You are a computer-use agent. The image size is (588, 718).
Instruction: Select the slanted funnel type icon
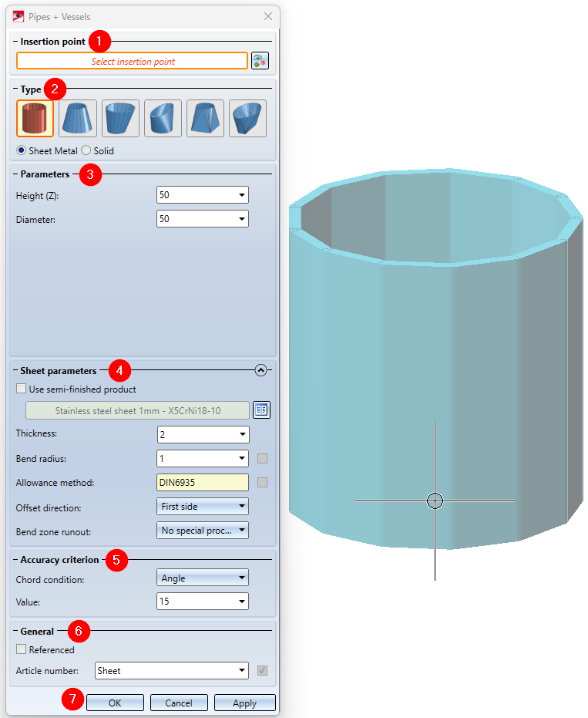tap(247, 118)
